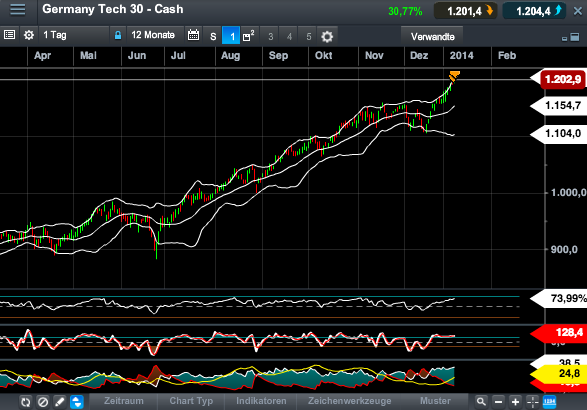
Task: Click the red 128,4 indicator label
Action: click(x=559, y=332)
